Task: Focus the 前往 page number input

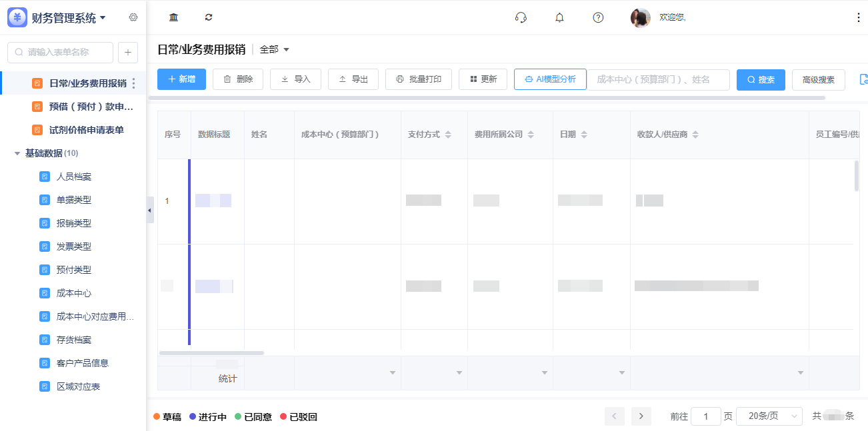Action: click(706, 416)
